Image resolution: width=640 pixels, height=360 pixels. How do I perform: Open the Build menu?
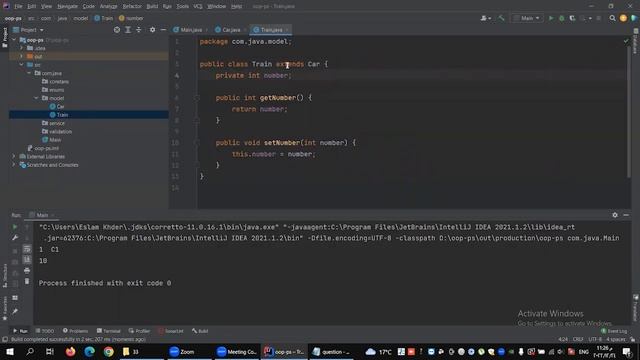click(152, 6)
